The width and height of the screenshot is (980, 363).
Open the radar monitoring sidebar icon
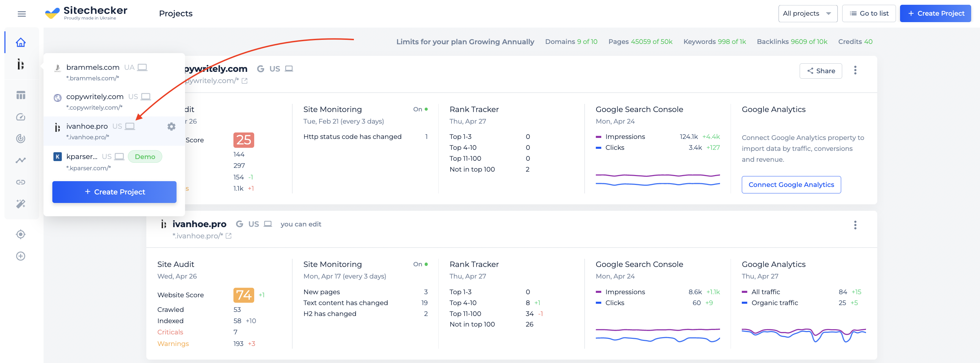coord(21,139)
